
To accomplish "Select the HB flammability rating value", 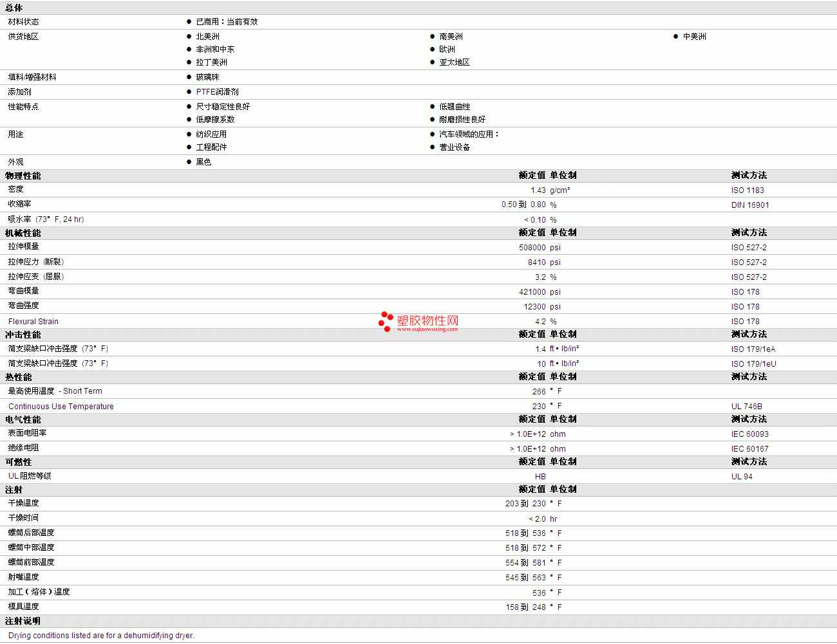I will (540, 477).
